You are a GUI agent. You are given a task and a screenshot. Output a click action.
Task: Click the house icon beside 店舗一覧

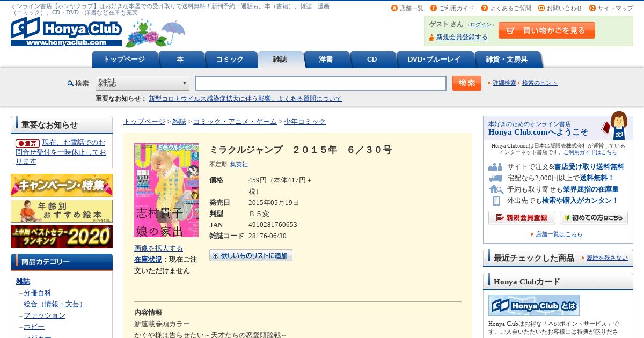[x=394, y=8]
